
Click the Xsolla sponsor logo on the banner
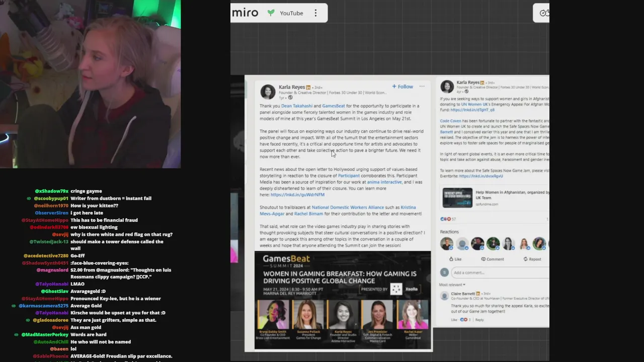[x=405, y=289]
